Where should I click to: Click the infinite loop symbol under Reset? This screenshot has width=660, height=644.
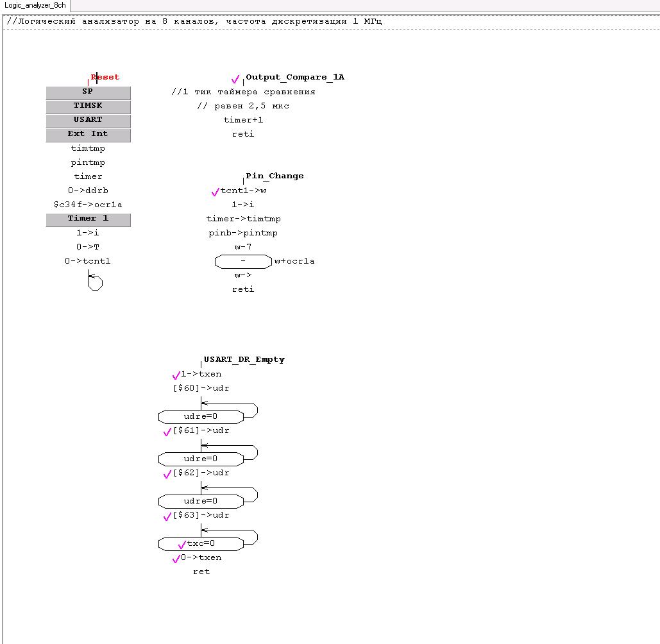click(94, 282)
